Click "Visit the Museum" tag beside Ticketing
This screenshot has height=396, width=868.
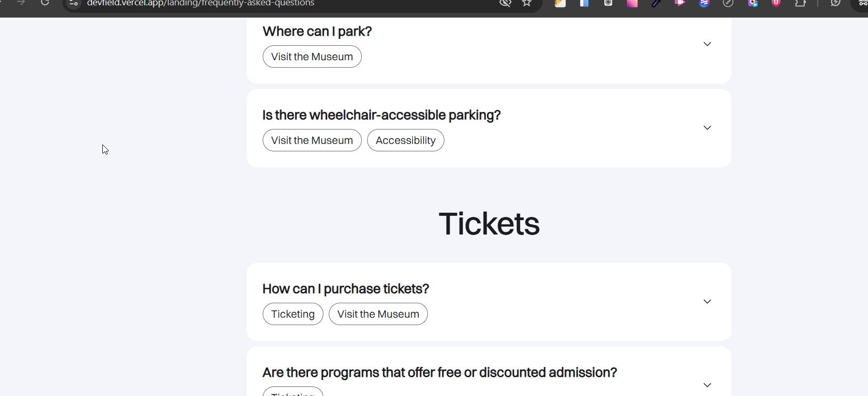[378, 314]
